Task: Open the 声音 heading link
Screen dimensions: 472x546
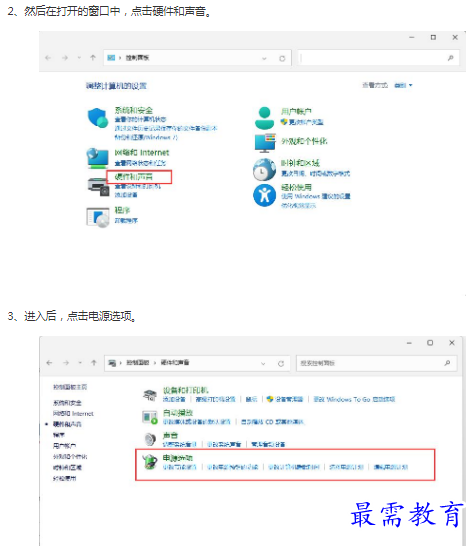Action: tap(170, 435)
